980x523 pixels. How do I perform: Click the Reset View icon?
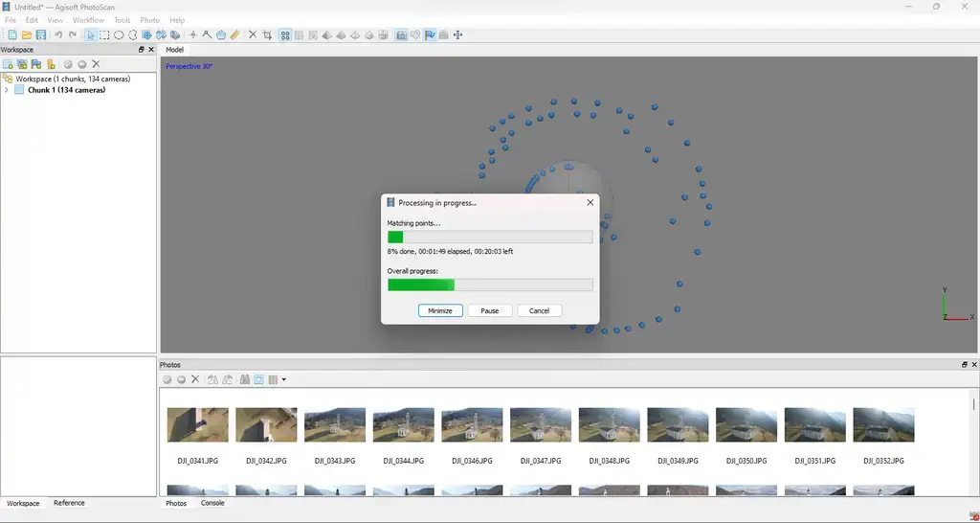(457, 35)
